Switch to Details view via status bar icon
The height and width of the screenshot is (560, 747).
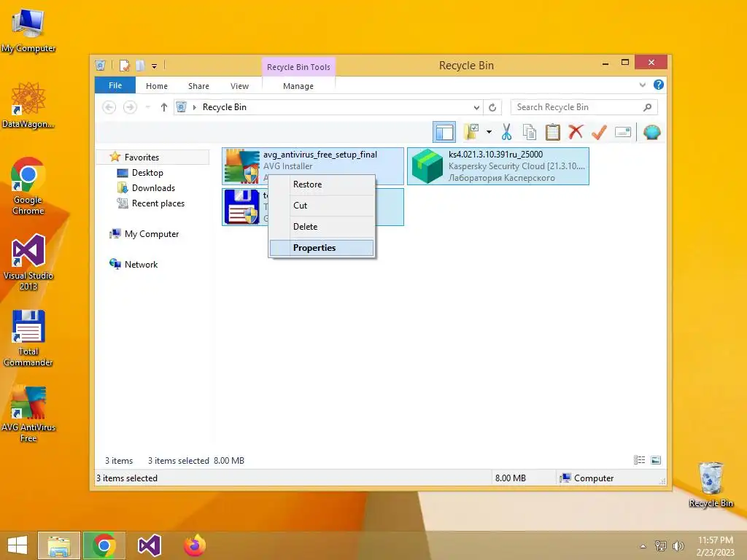tap(639, 460)
